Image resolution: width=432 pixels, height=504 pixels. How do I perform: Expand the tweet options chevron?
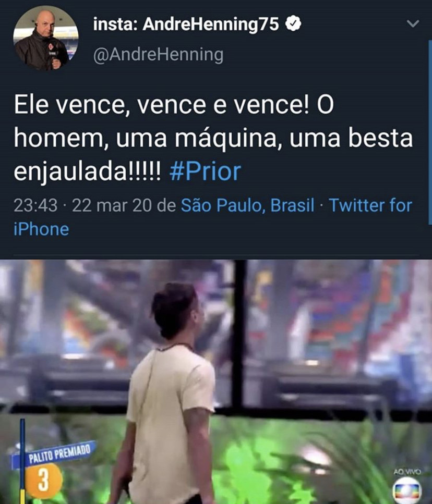click(412, 24)
